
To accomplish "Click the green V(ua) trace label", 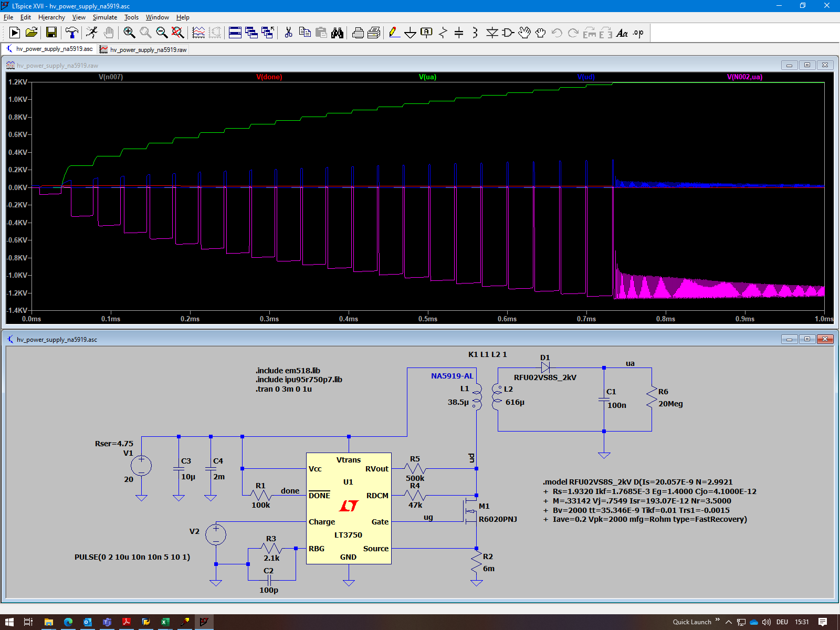I will click(x=427, y=77).
